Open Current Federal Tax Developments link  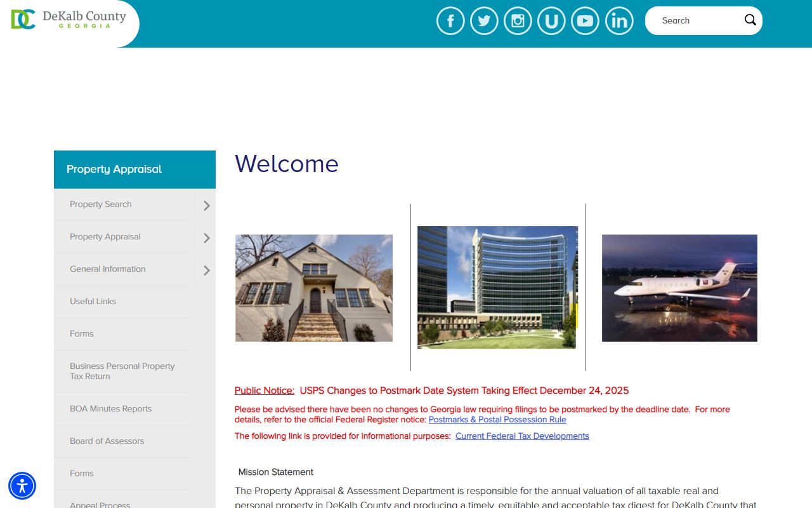[x=522, y=436]
